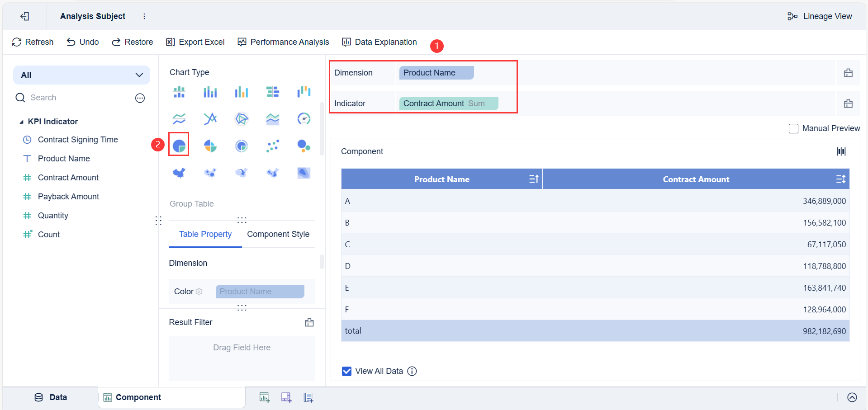Enable the Manual Preview checkbox

coord(793,128)
